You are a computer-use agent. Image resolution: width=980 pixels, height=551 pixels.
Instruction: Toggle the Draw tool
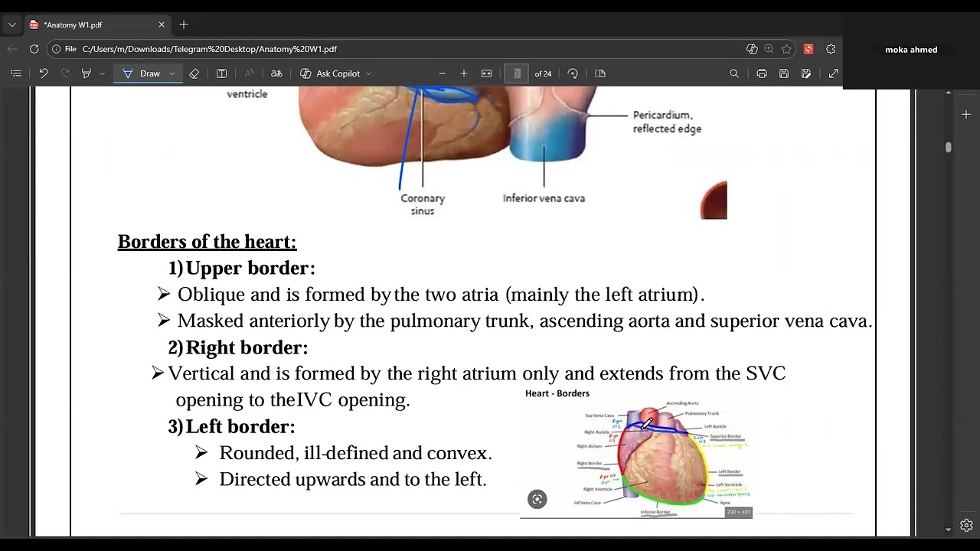click(142, 73)
